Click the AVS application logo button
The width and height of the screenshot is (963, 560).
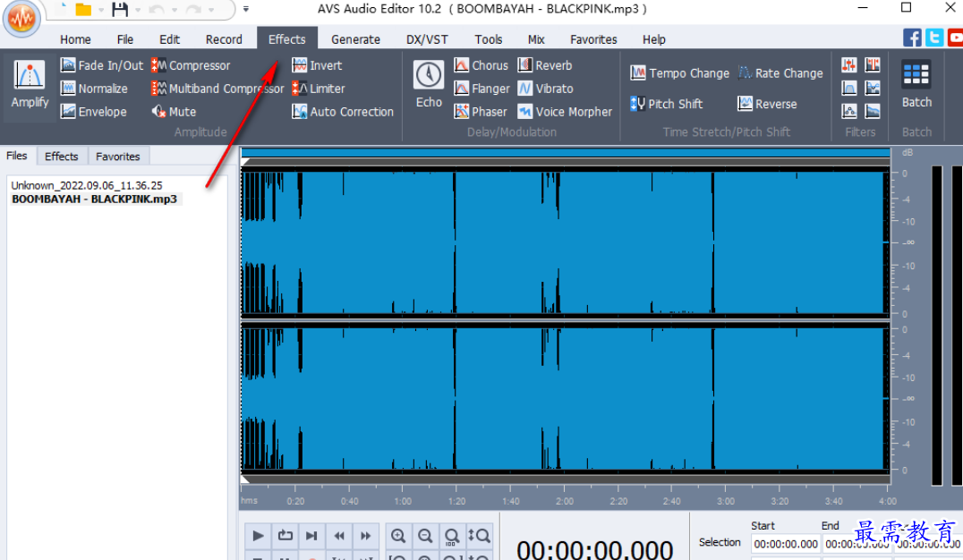22,19
